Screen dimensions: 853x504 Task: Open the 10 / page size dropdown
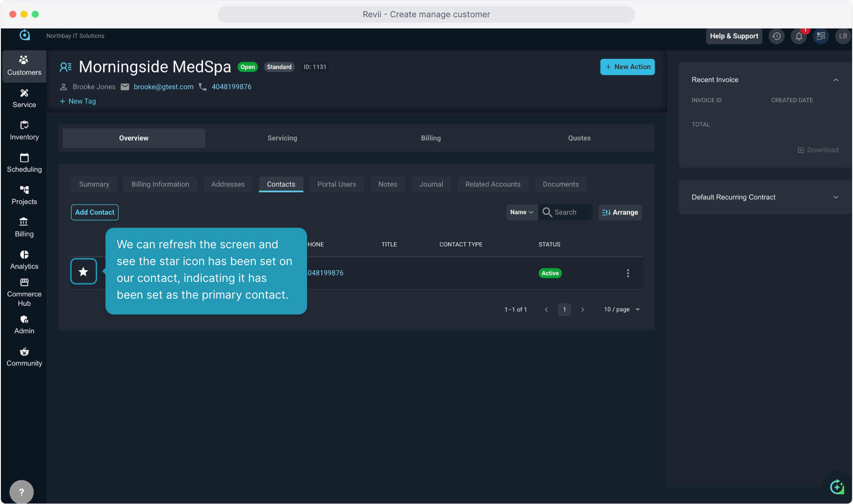622,309
